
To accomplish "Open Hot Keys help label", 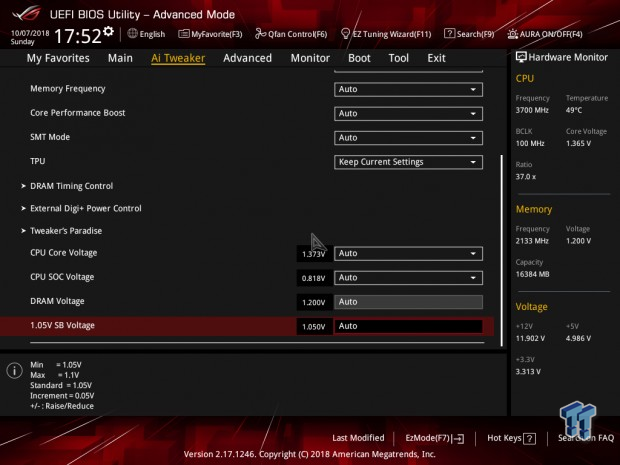I will [504, 438].
